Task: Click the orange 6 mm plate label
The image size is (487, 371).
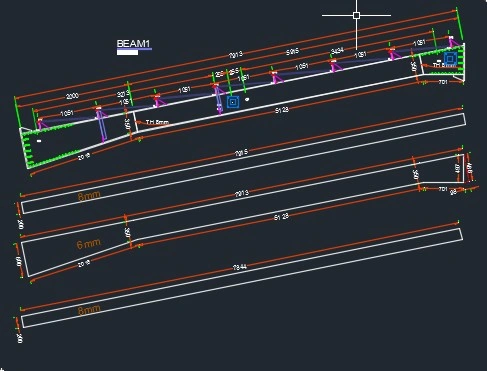Action: 88,244
